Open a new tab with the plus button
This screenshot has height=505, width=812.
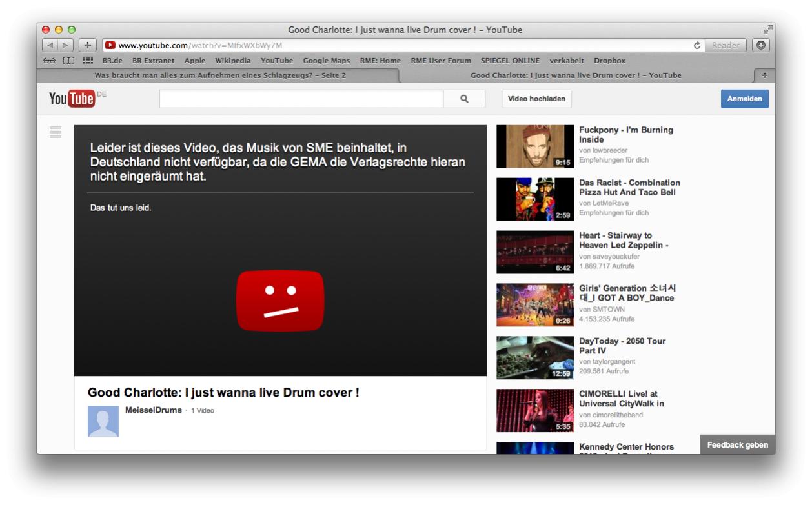766,75
